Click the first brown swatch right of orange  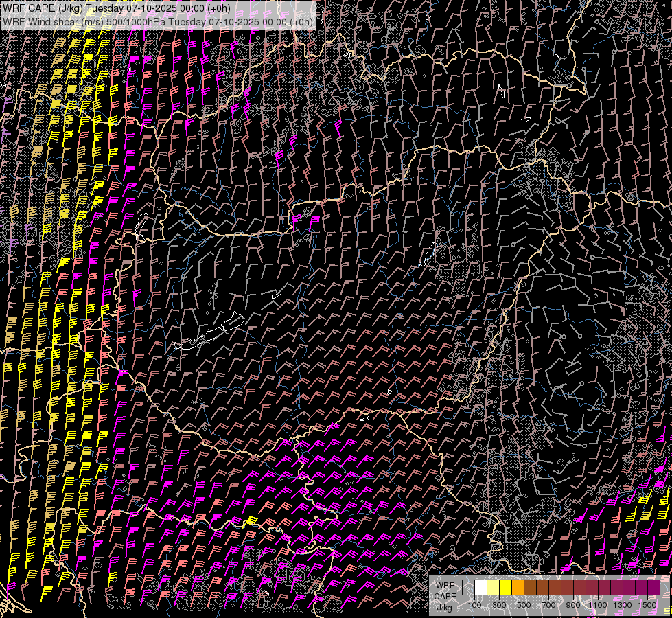click(x=530, y=588)
